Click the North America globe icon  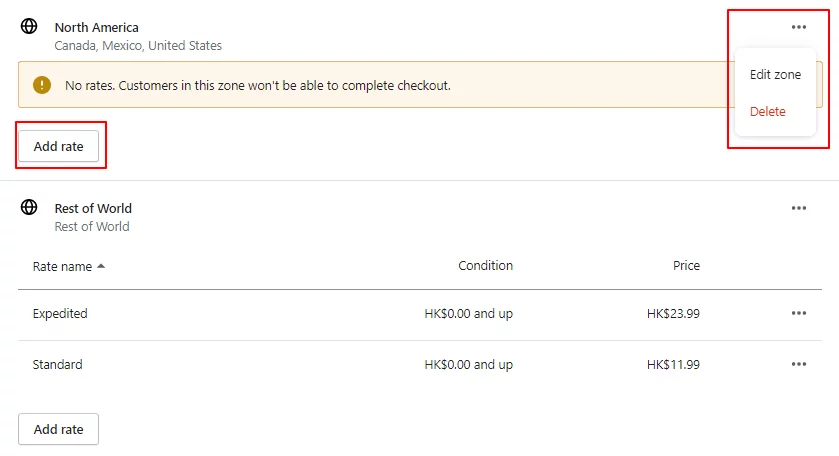[x=30, y=27]
